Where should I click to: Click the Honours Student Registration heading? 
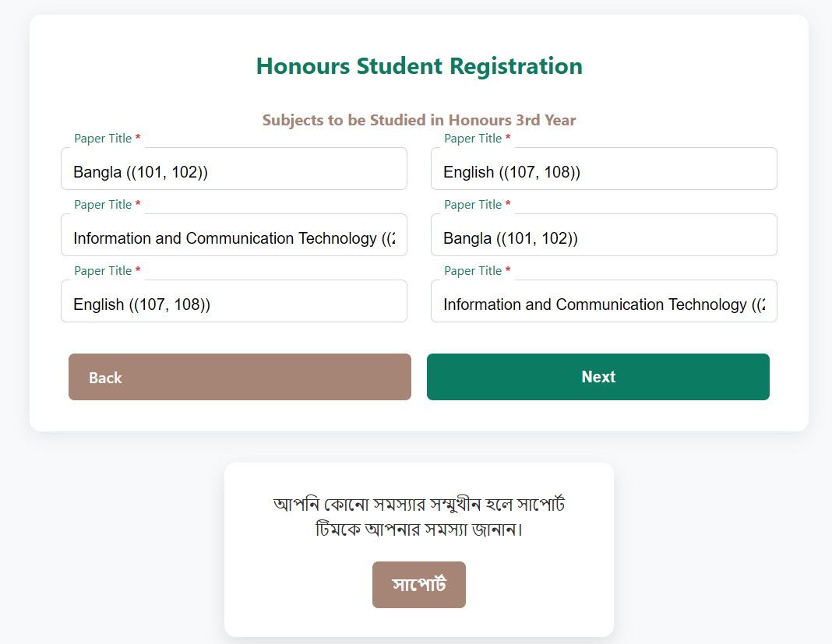419,66
